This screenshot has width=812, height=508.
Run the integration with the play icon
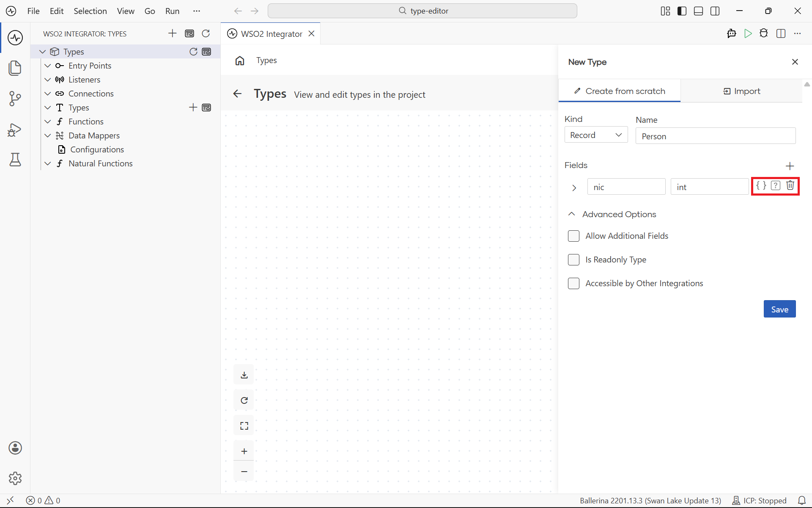pos(748,33)
